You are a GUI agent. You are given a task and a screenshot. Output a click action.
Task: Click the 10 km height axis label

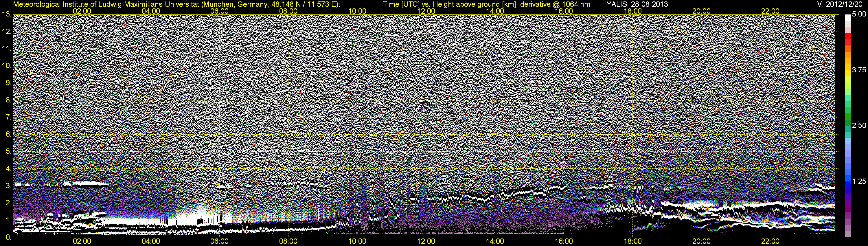6,66
